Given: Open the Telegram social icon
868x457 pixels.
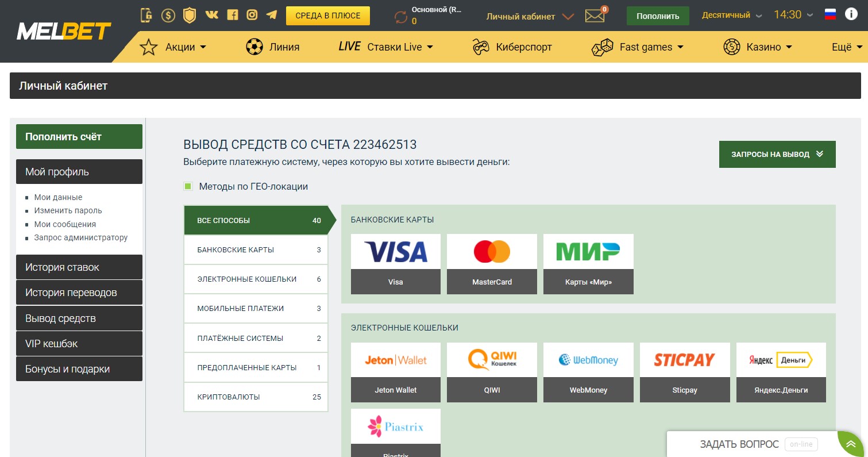Looking at the screenshot, I should pyautogui.click(x=272, y=15).
